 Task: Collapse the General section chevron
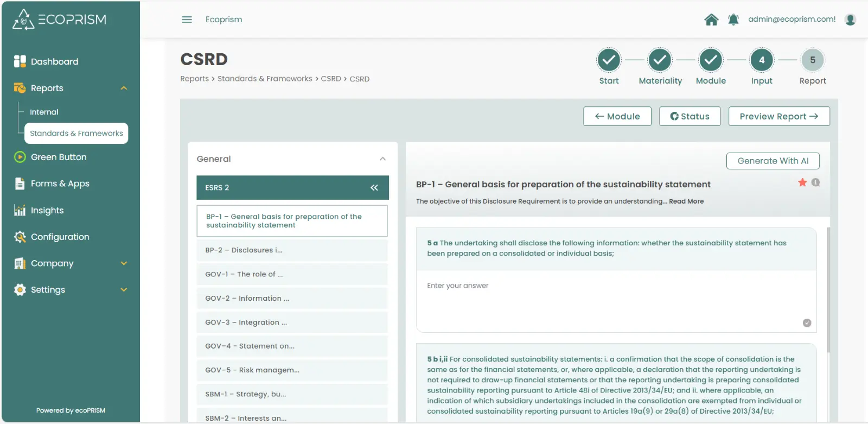tap(382, 159)
